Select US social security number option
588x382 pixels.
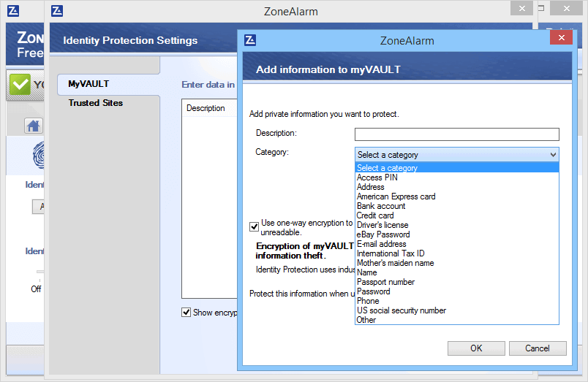click(x=457, y=310)
